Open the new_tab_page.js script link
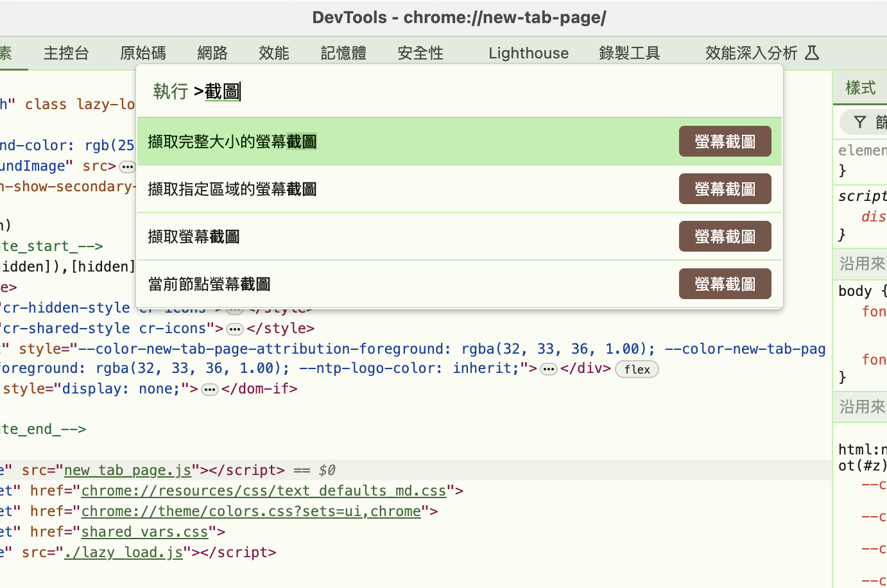 click(128, 470)
